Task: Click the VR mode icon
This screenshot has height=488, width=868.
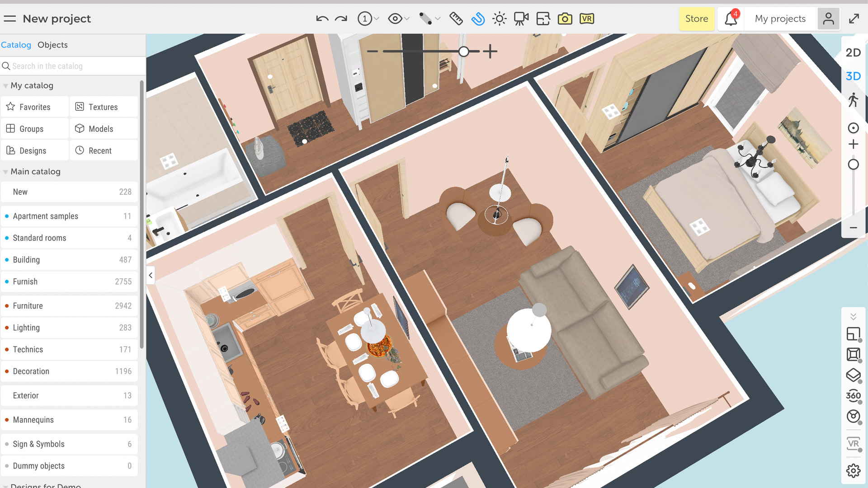Action: [588, 19]
